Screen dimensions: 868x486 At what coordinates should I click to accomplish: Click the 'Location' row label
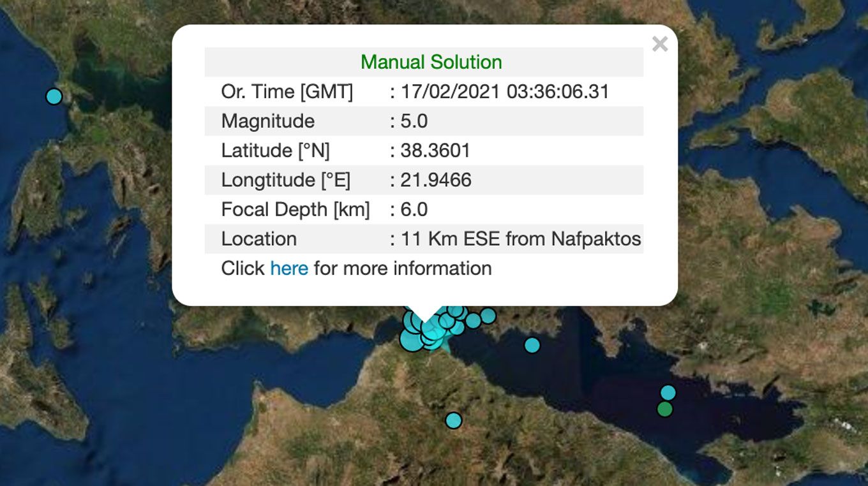pos(258,239)
